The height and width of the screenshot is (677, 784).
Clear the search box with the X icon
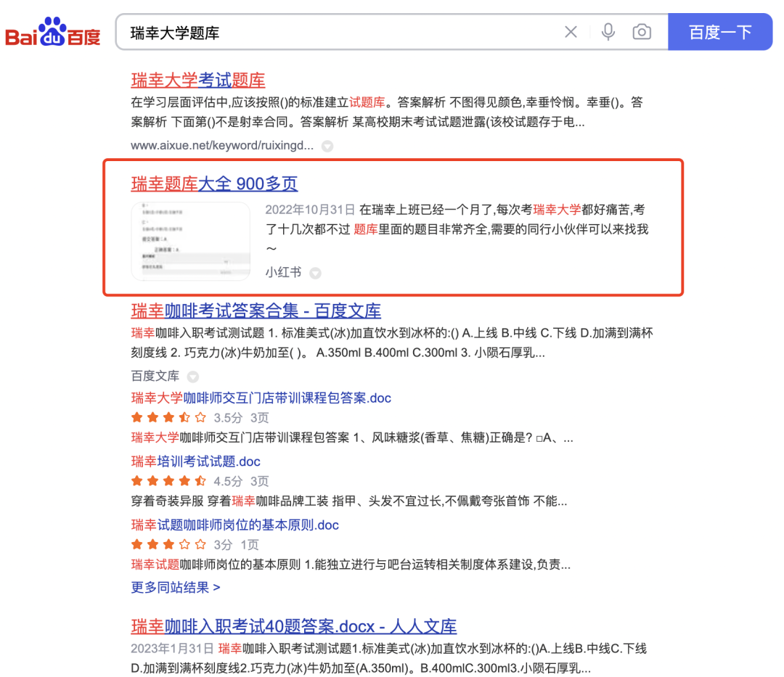(571, 32)
